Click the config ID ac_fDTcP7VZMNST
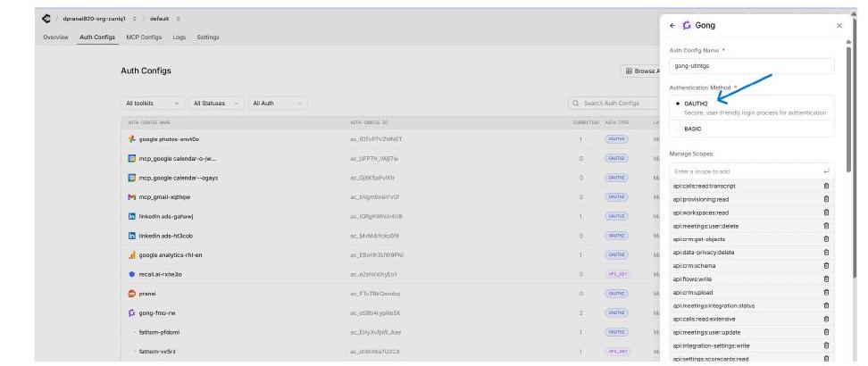868x366 pixels. point(376,139)
